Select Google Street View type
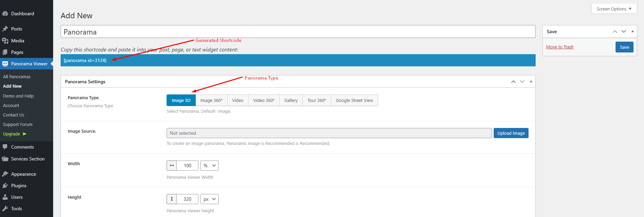The width and height of the screenshot is (644, 217). [354, 100]
